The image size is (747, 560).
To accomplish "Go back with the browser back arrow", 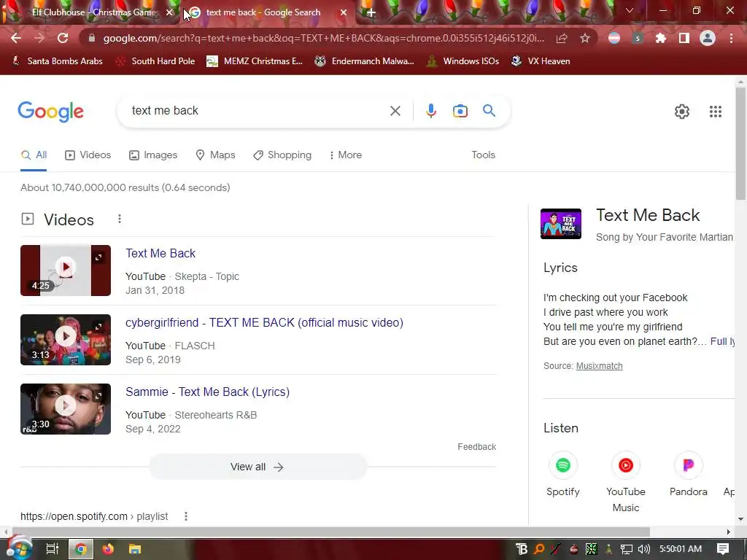I will (16, 38).
